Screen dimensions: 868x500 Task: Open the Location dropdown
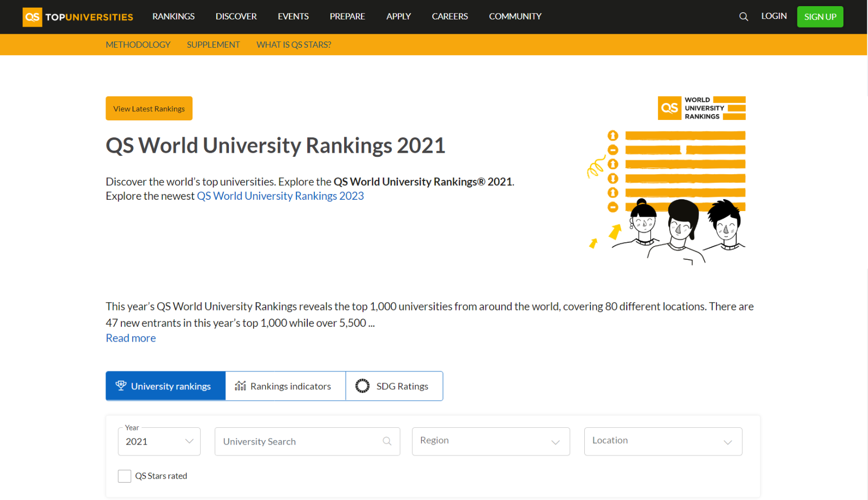[x=663, y=442]
